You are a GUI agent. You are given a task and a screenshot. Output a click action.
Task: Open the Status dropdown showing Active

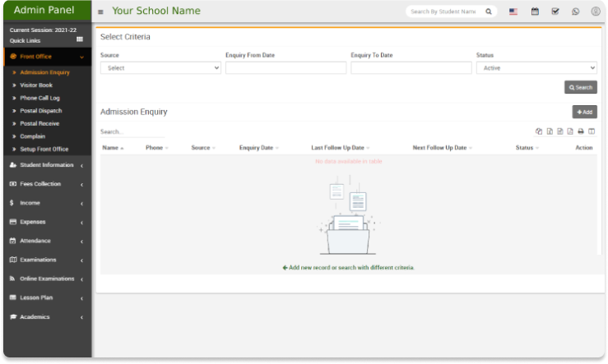coord(536,68)
